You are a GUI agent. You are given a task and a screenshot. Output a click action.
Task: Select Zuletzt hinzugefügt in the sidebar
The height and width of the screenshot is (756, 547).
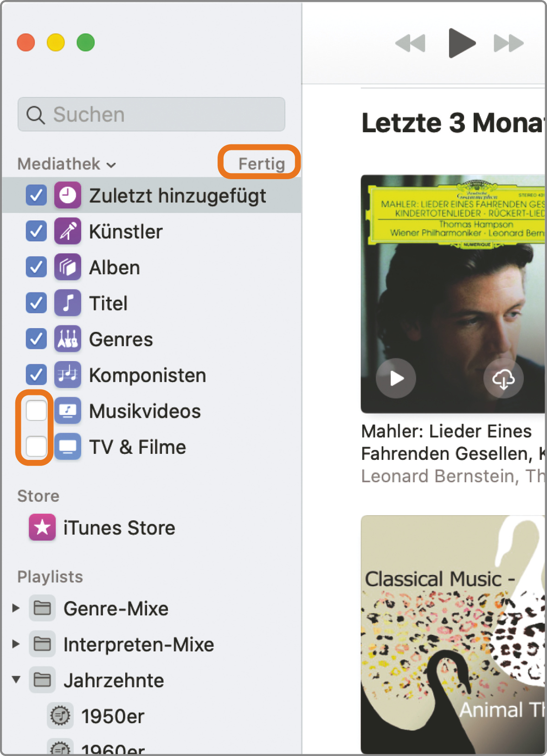pyautogui.click(x=177, y=195)
